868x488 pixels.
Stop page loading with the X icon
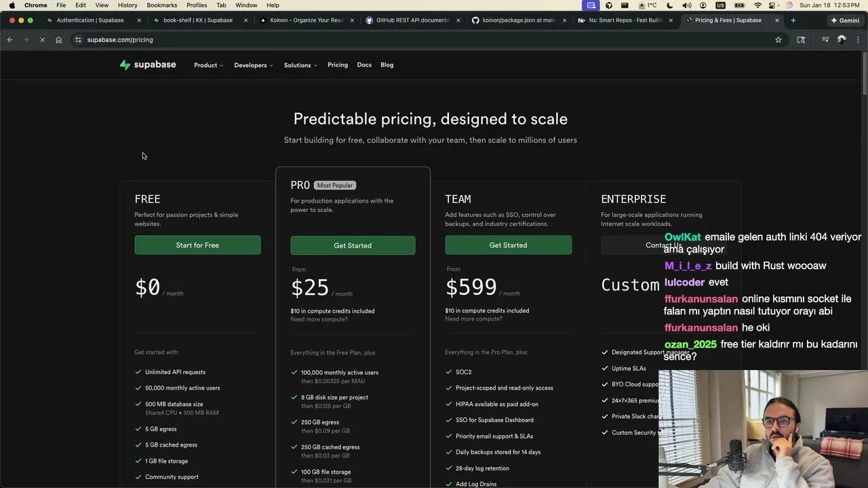(x=42, y=40)
